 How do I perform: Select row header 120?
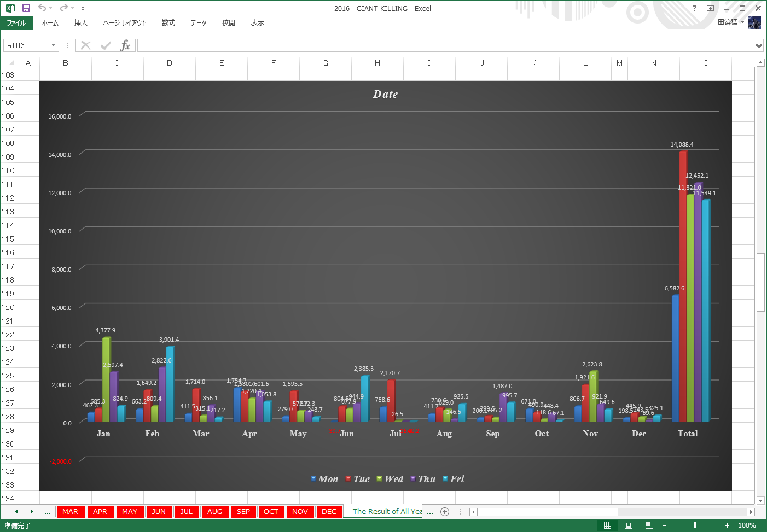tap(8, 307)
